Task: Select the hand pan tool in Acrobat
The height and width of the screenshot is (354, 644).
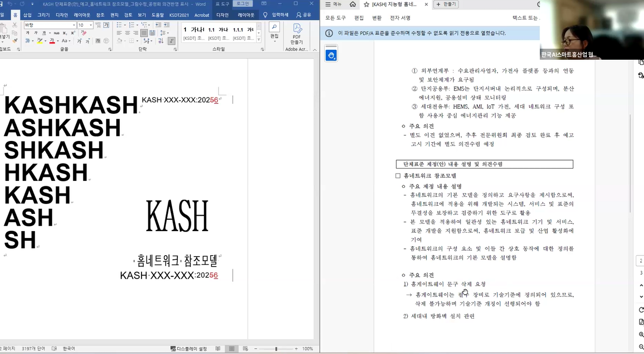Action: tap(331, 55)
